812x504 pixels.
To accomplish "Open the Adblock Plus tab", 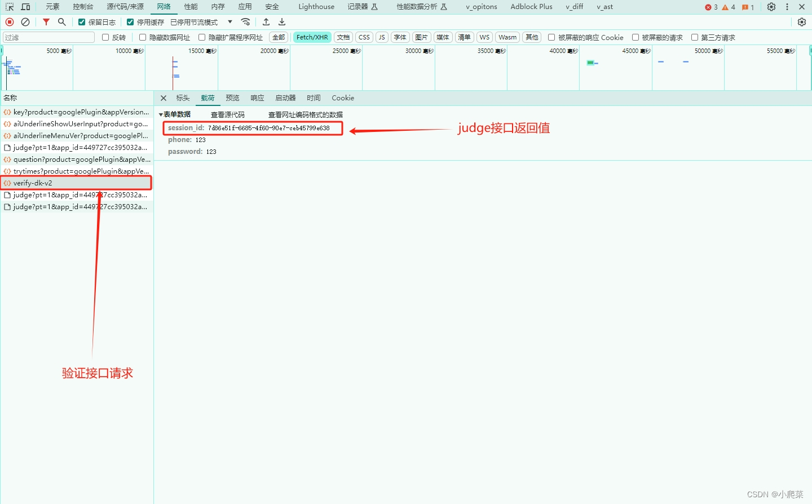I will (x=531, y=7).
